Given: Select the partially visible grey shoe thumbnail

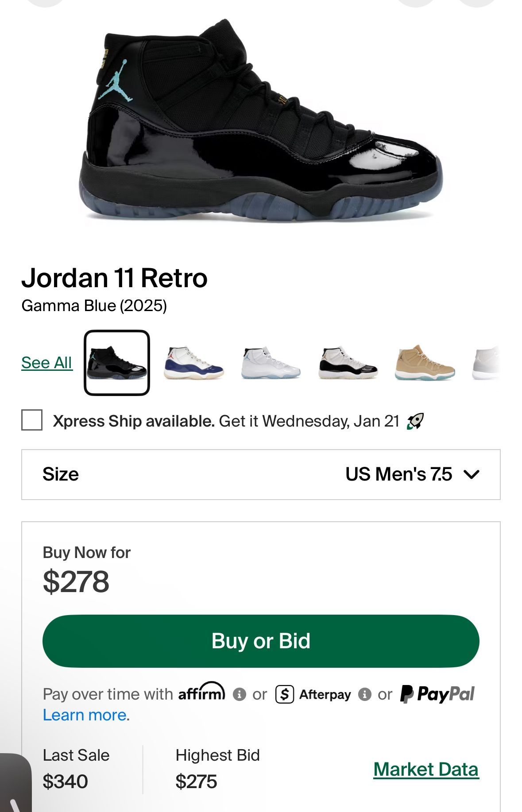Looking at the screenshot, I should tap(486, 363).
